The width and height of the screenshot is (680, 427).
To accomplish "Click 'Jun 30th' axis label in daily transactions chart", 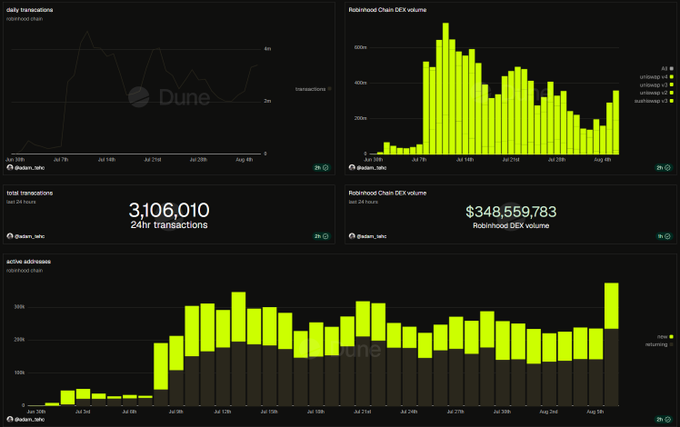I will [15, 160].
